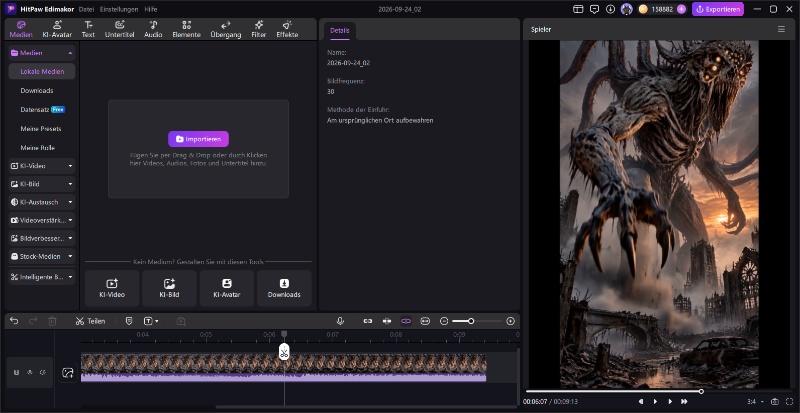This screenshot has height=413, width=800.
Task: Open the layout switcher icon in title bar
Action: (x=578, y=9)
